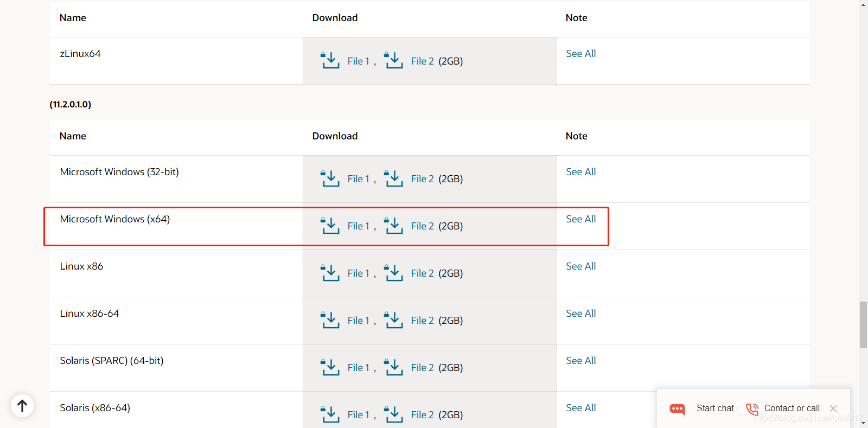Open File 1 link for Linux x86
The image size is (868, 428).
[x=358, y=273]
